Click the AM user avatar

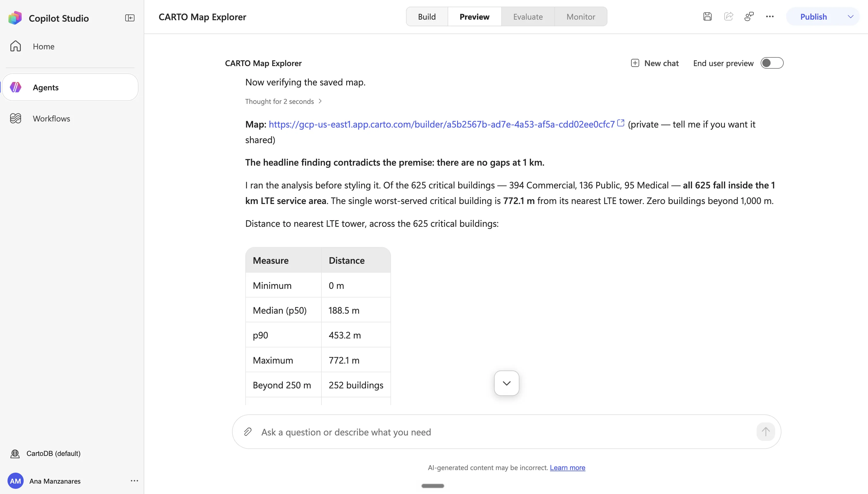[x=16, y=481]
